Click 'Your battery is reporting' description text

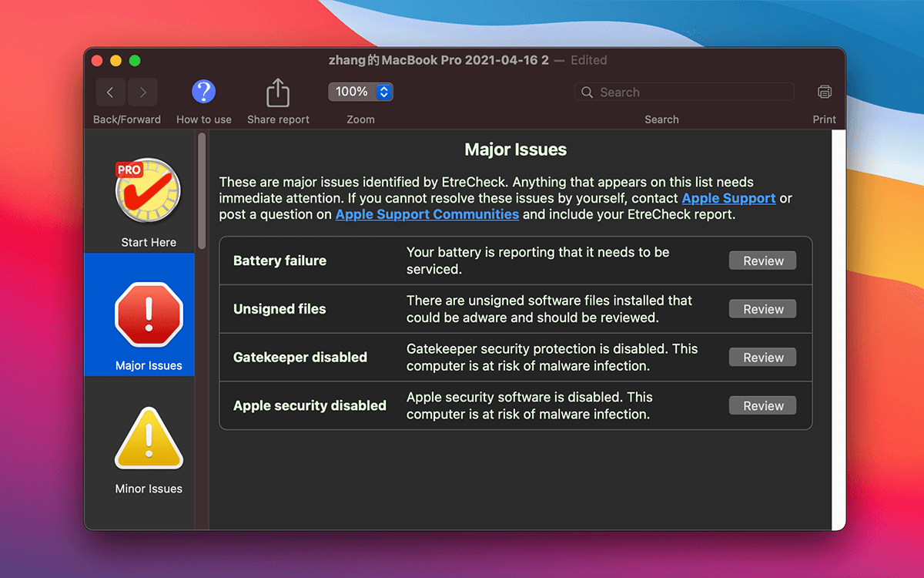(x=538, y=260)
